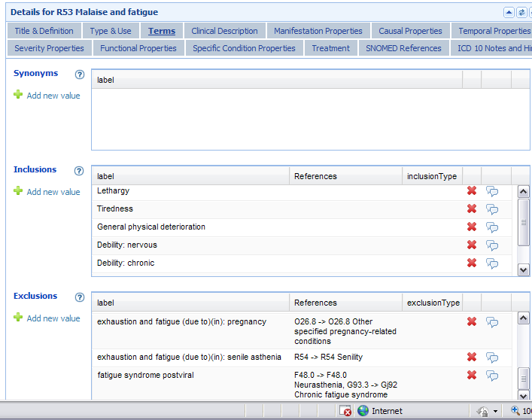Open Causal Properties tab
This screenshot has height=420, width=532.
[x=411, y=31]
